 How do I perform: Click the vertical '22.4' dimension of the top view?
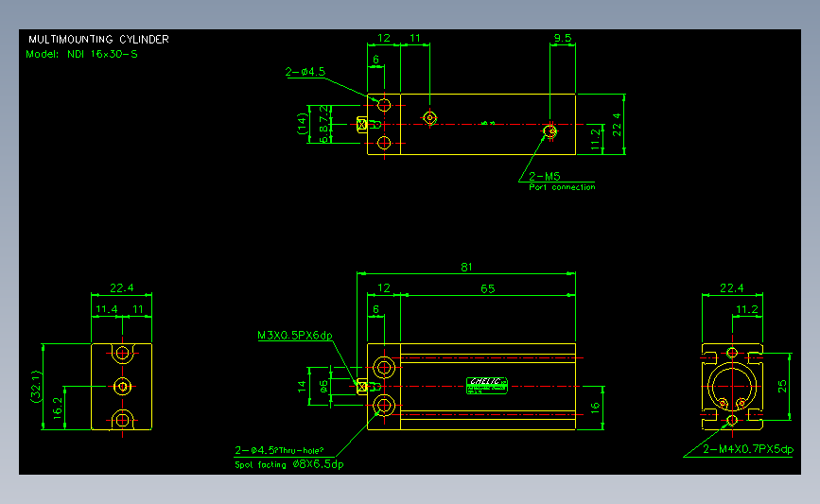point(617,125)
